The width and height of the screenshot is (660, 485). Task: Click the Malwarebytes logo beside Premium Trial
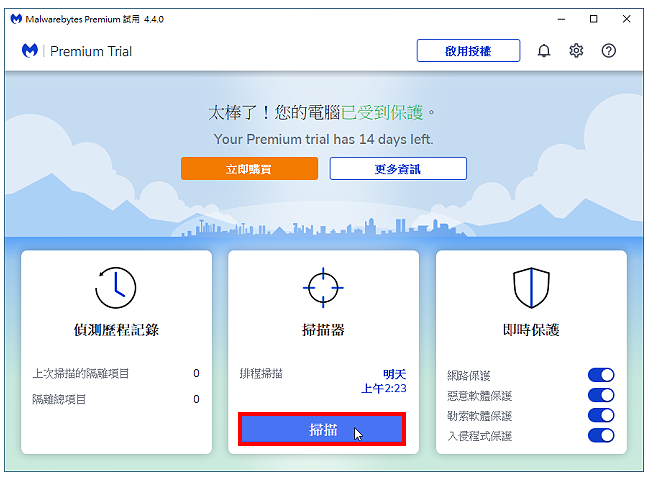point(29,51)
